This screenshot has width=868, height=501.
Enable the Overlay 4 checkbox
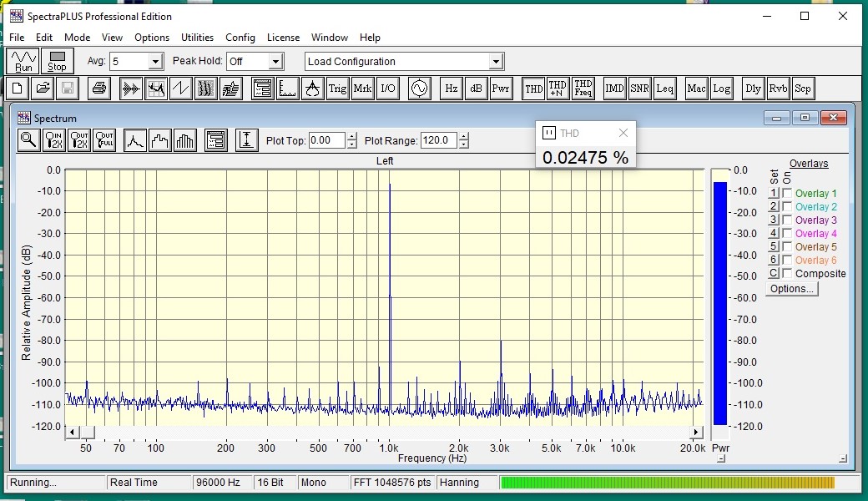[x=787, y=233]
